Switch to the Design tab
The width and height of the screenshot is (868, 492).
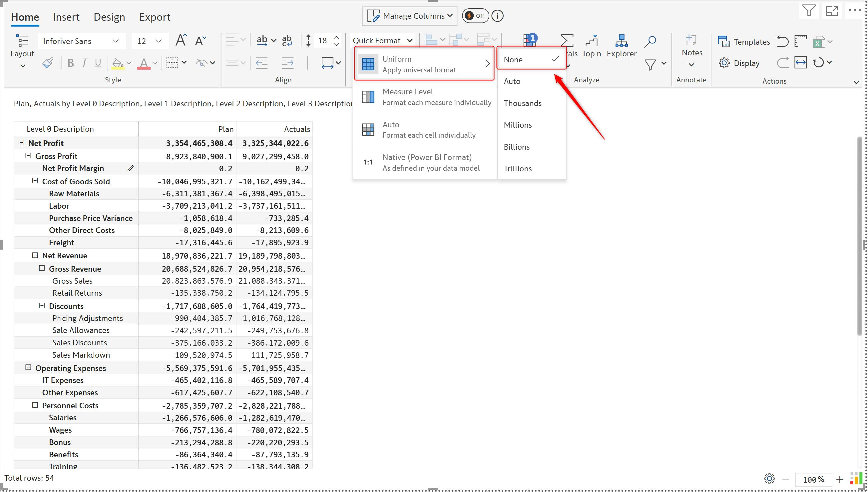click(109, 17)
